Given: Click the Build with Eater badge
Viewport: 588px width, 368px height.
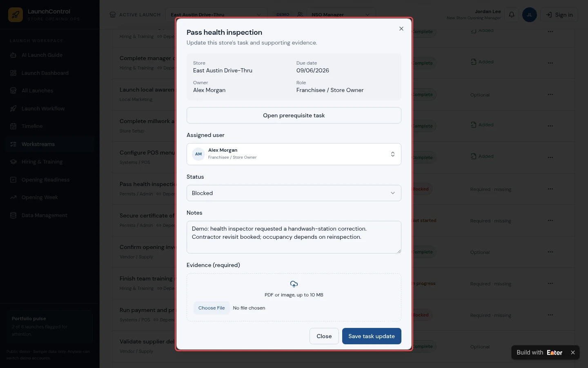Looking at the screenshot, I should (539, 352).
